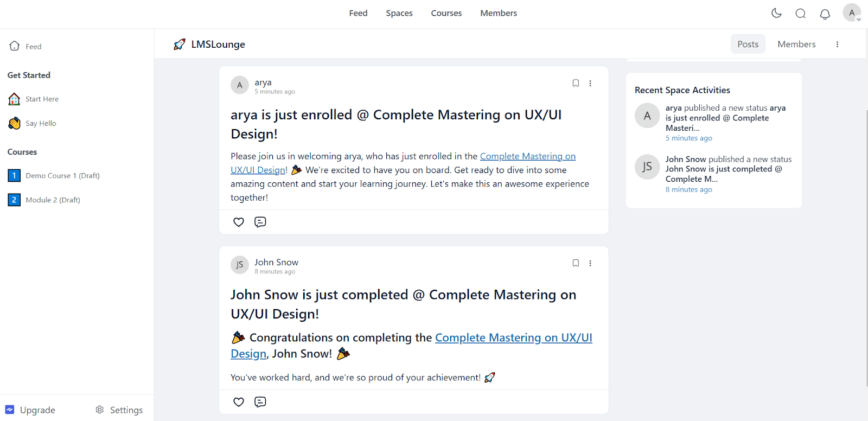
Task: Open user avatar account menu
Action: click(852, 12)
